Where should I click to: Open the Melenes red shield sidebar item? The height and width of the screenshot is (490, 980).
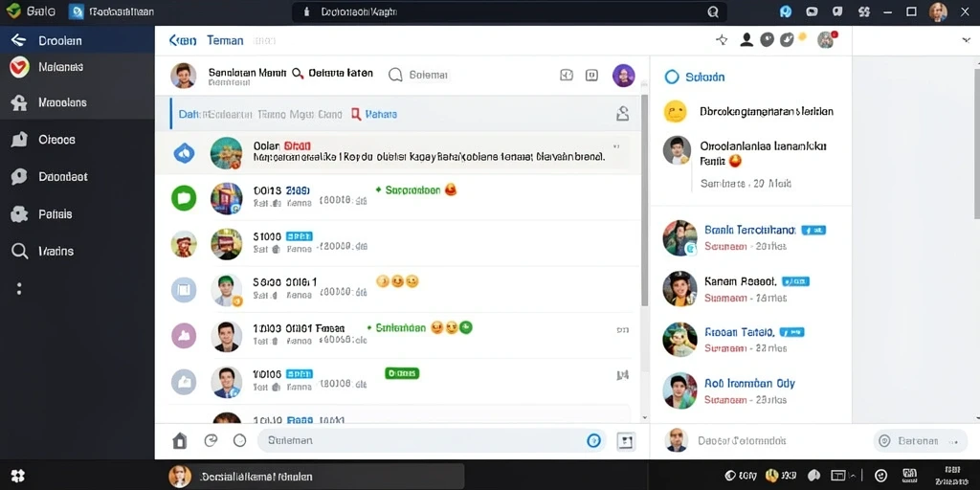click(x=19, y=67)
